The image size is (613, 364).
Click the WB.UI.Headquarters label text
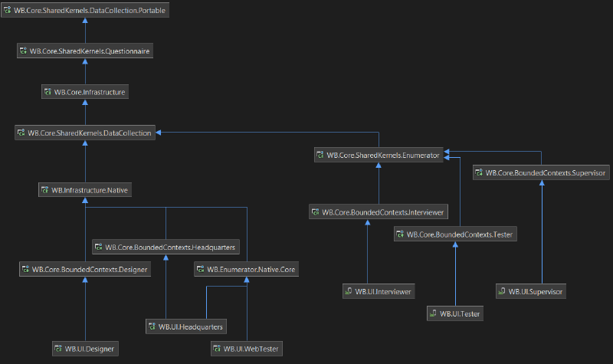pyautogui.click(x=191, y=327)
